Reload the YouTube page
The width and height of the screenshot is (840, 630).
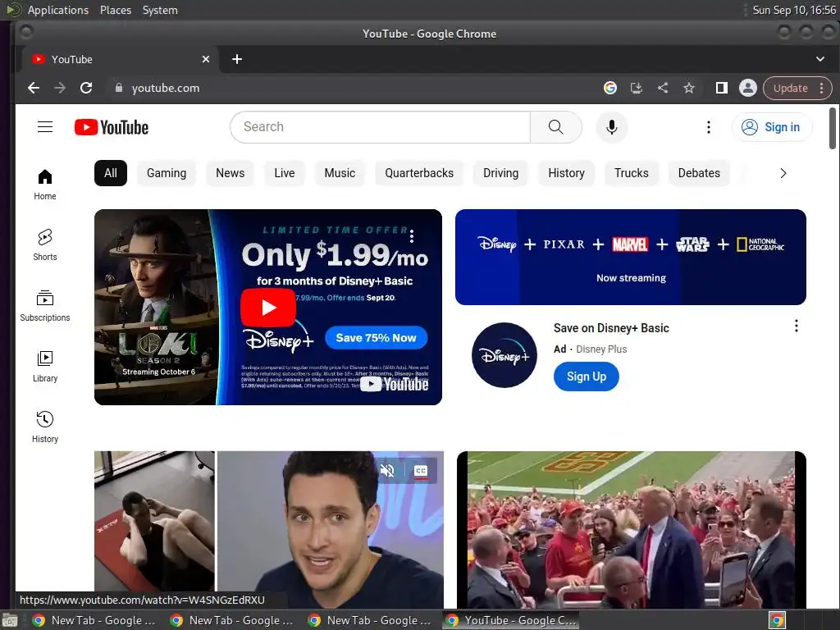86,88
